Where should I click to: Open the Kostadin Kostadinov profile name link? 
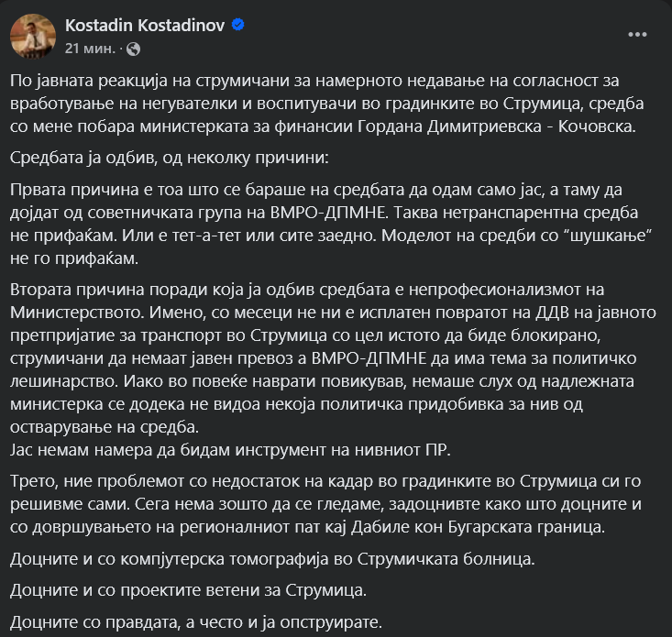145,25
